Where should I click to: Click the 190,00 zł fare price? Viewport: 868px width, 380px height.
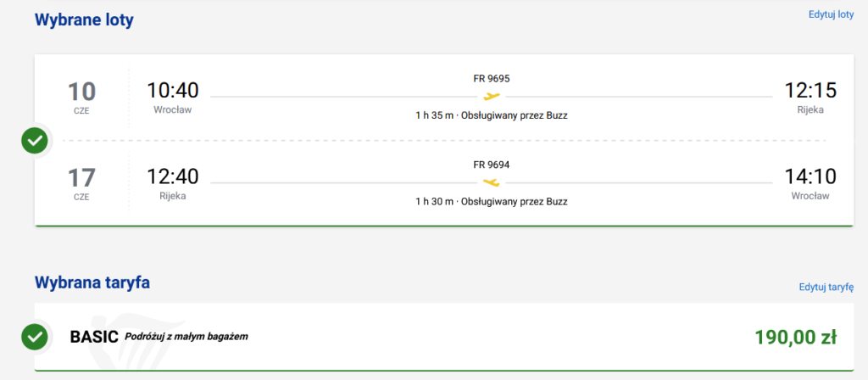pos(795,338)
